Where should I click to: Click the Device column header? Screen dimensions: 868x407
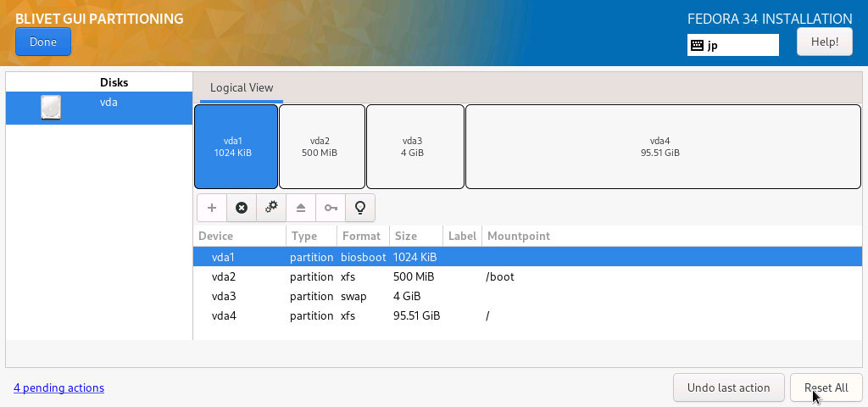click(240, 236)
